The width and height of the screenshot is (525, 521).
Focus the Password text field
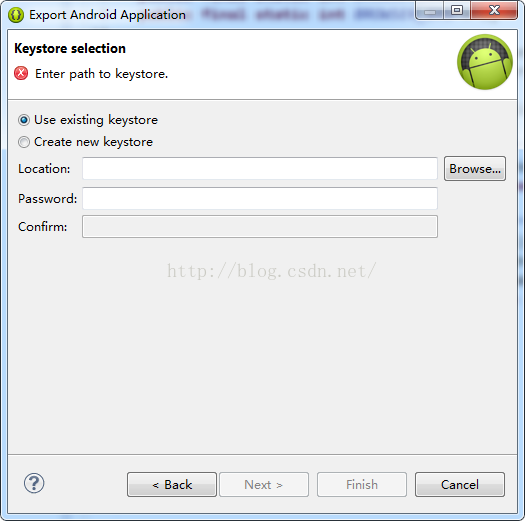[260, 199]
